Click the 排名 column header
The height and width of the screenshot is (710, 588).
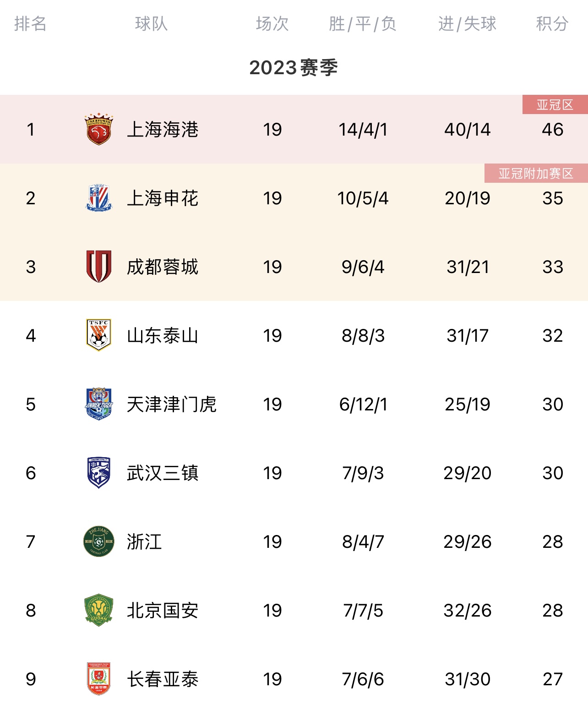click(30, 24)
